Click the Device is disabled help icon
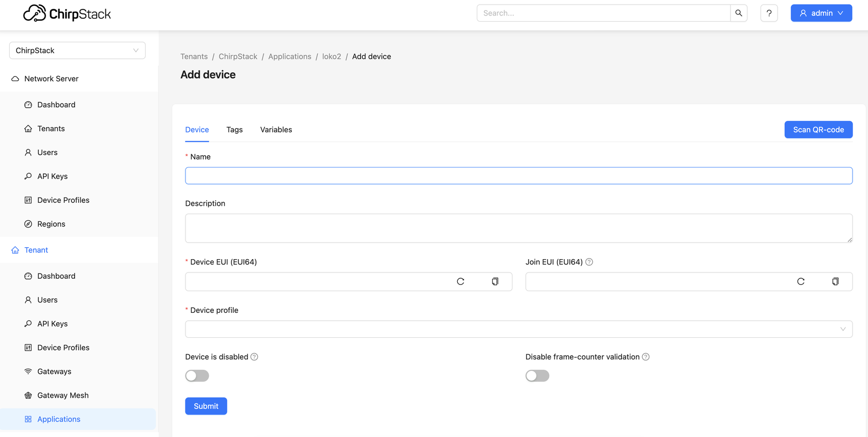The height and width of the screenshot is (437, 868). (x=254, y=357)
